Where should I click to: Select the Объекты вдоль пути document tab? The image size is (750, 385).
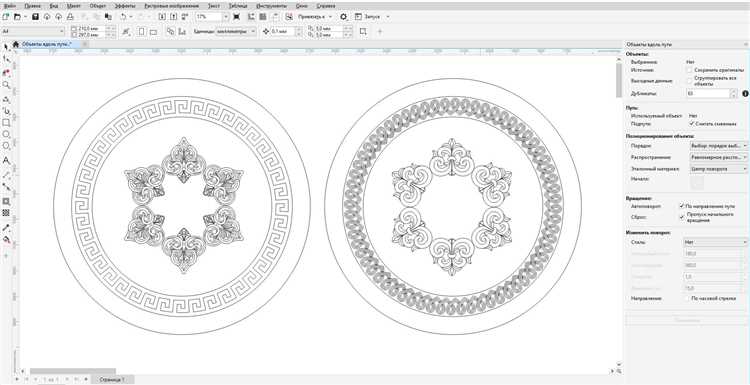pos(47,44)
